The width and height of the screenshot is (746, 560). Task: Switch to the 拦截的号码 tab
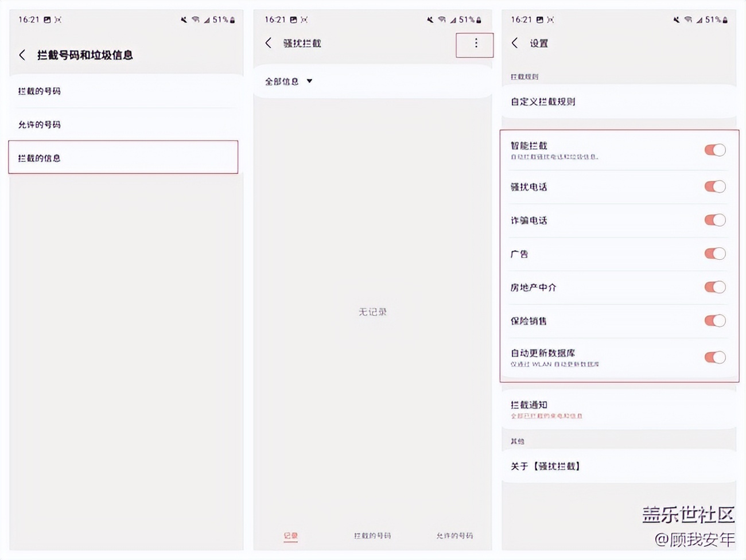371,535
